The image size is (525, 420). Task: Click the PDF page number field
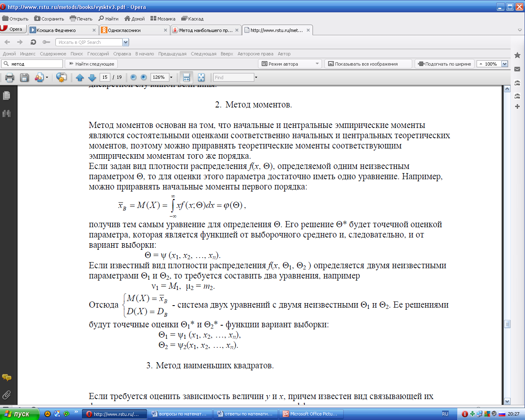[105, 77]
